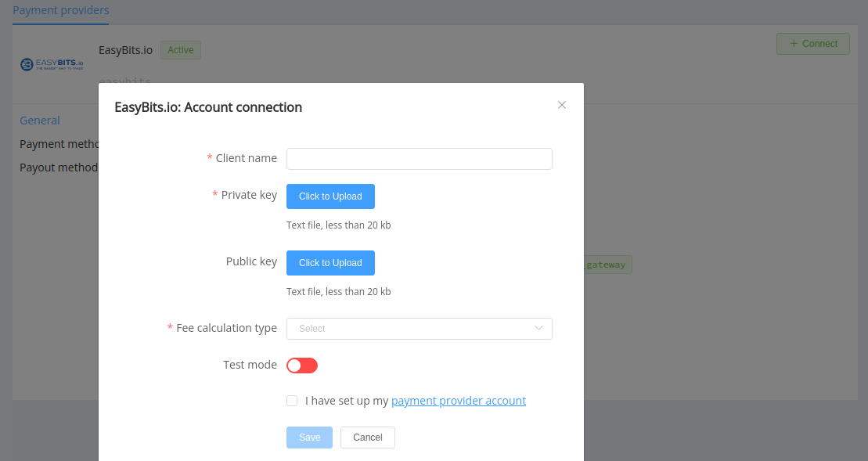This screenshot has height=461, width=868.
Task: Click the EasyBits.io provider name
Action: click(x=126, y=50)
